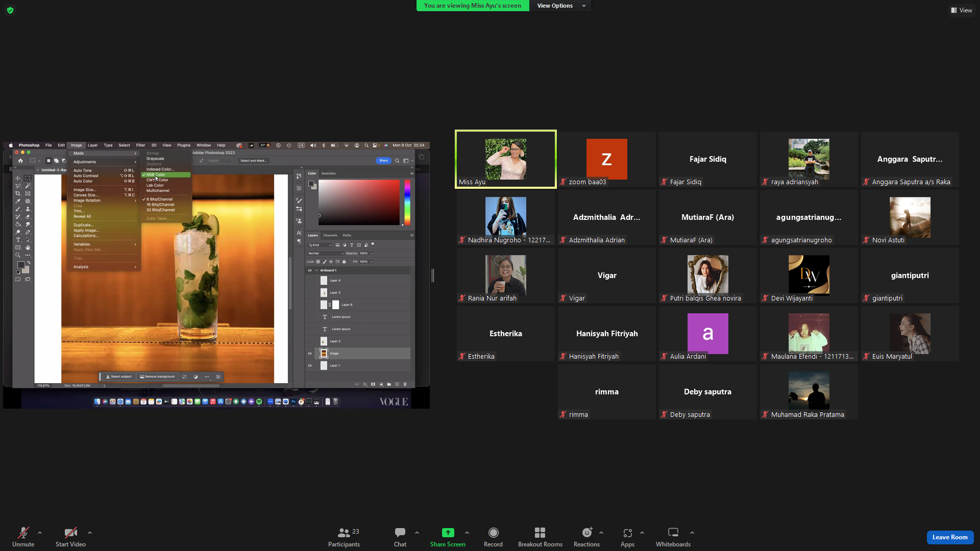Click the Leave Room button
Viewport: 980px width, 551px height.
click(950, 537)
